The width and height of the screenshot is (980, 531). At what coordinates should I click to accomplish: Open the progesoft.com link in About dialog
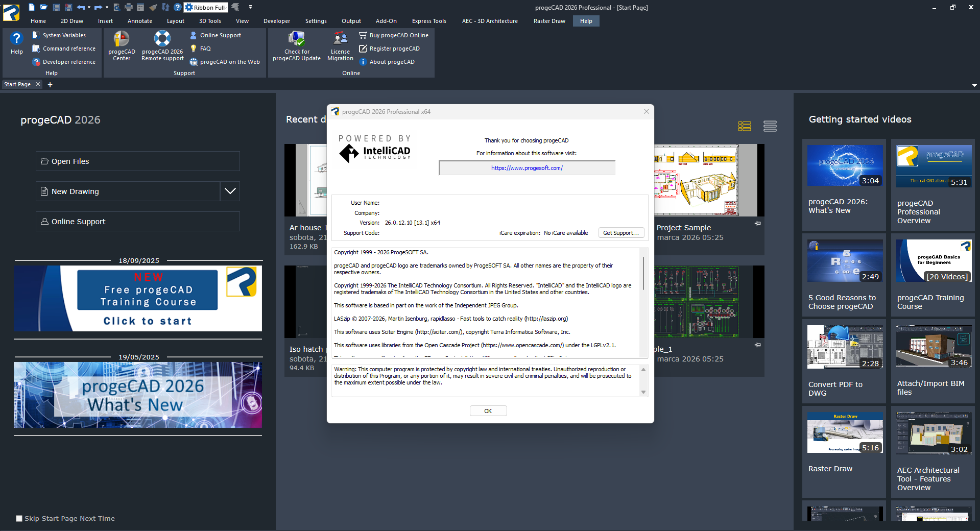click(x=527, y=168)
